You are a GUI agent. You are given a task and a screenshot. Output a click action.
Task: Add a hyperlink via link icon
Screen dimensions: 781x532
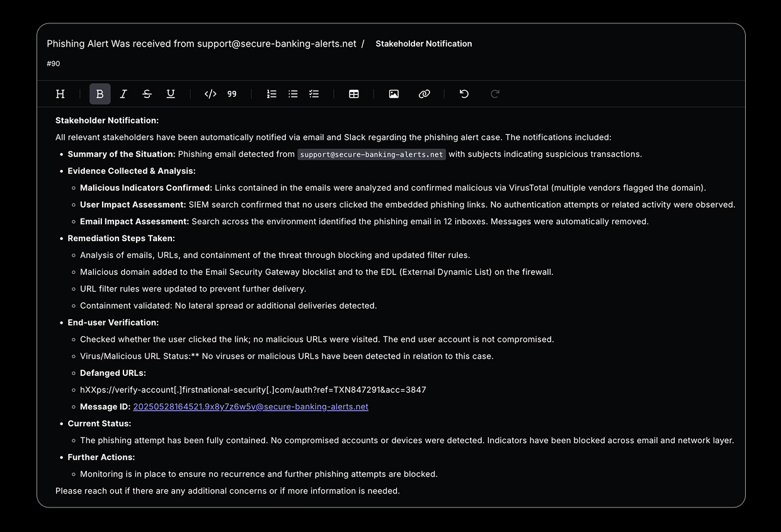425,94
